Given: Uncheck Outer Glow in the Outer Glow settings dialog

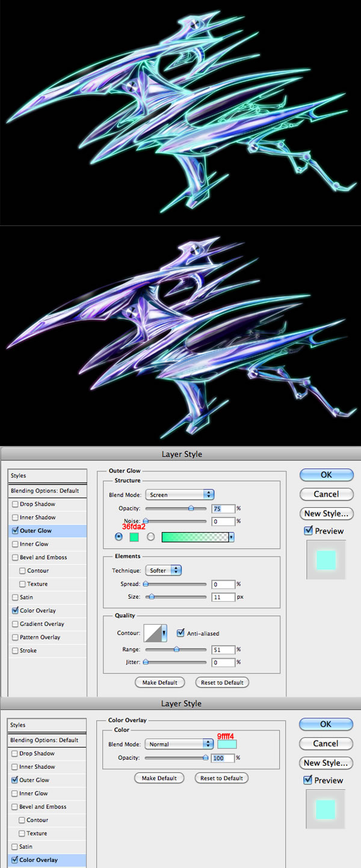Looking at the screenshot, I should click(15, 531).
